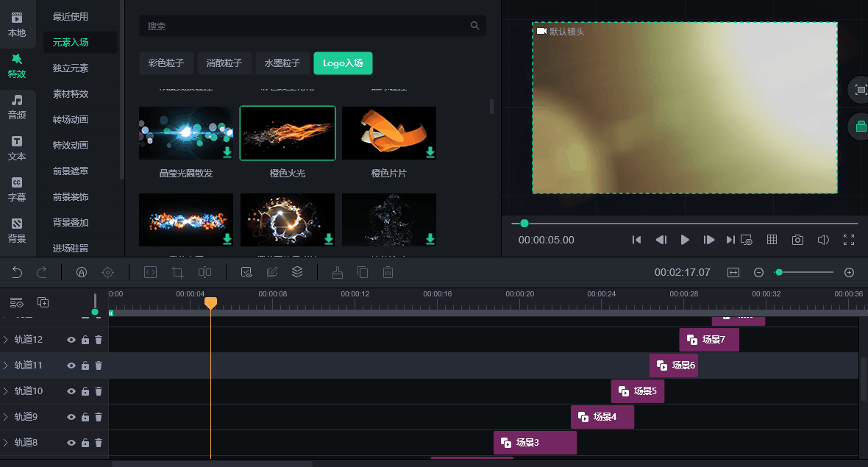This screenshot has width=868, height=467.
Task: Select the 独立元素 category
Action: (71, 68)
